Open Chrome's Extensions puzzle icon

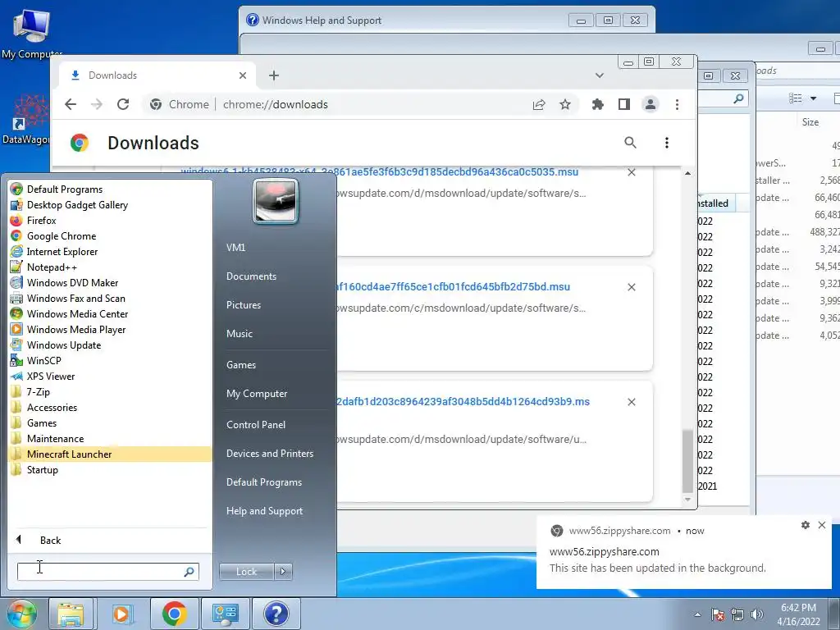pyautogui.click(x=598, y=104)
